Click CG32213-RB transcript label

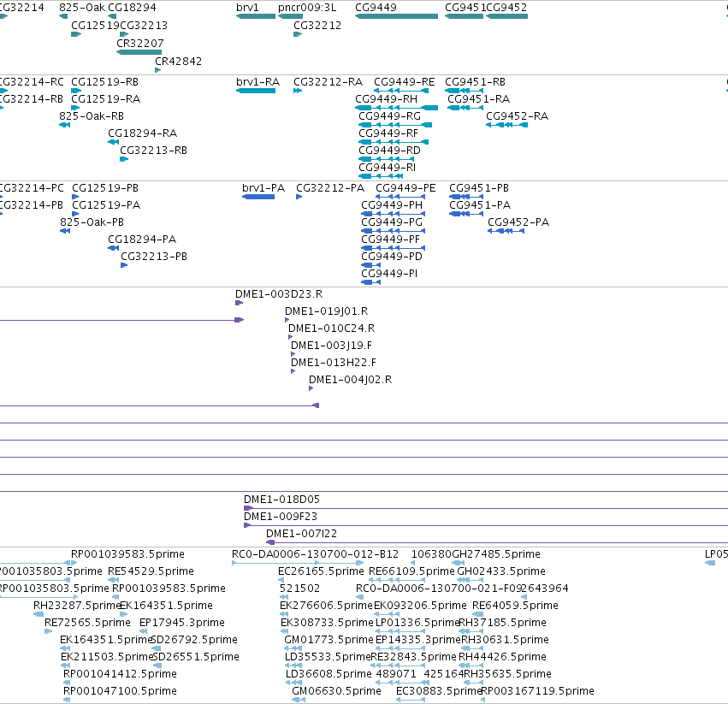(x=153, y=151)
